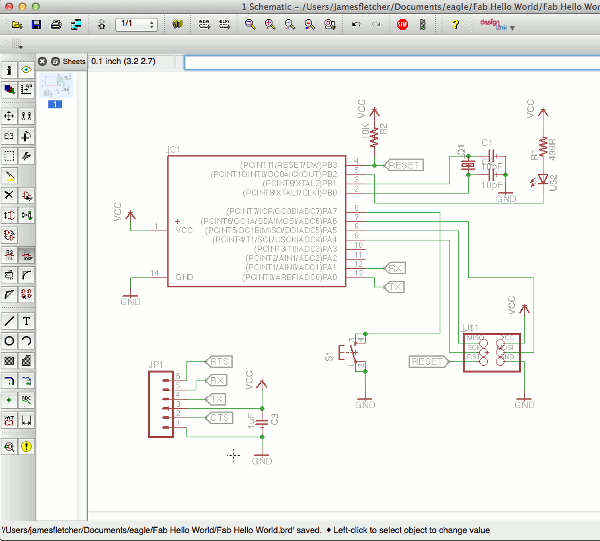The height and width of the screenshot is (541, 600).
Task: Select the Change (wrench) tool
Action: coord(26,156)
